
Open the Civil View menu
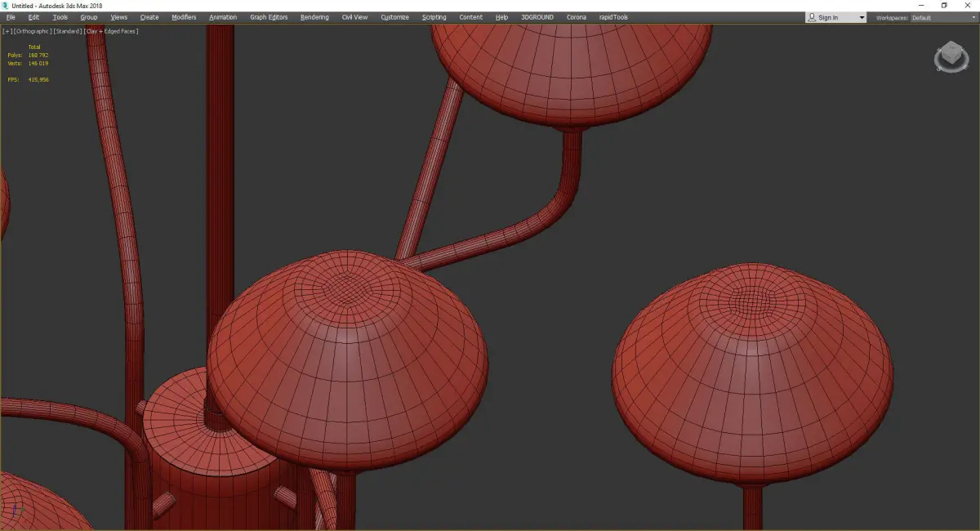point(354,17)
